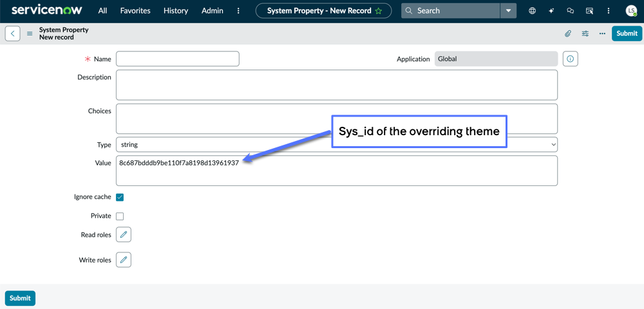Open more navigation options beside Admin
The height and width of the screenshot is (309, 644).
click(x=238, y=11)
